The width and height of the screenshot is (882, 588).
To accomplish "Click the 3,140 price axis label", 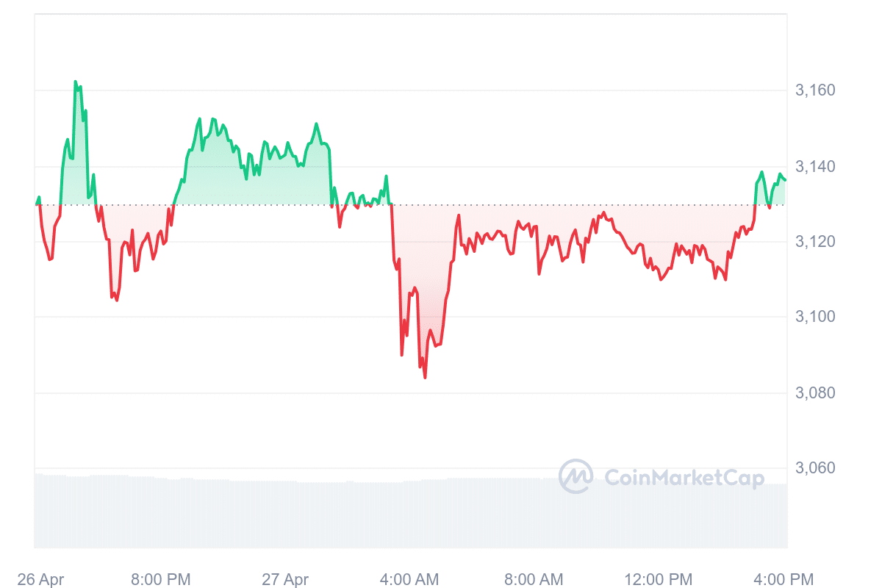I will coord(815,167).
